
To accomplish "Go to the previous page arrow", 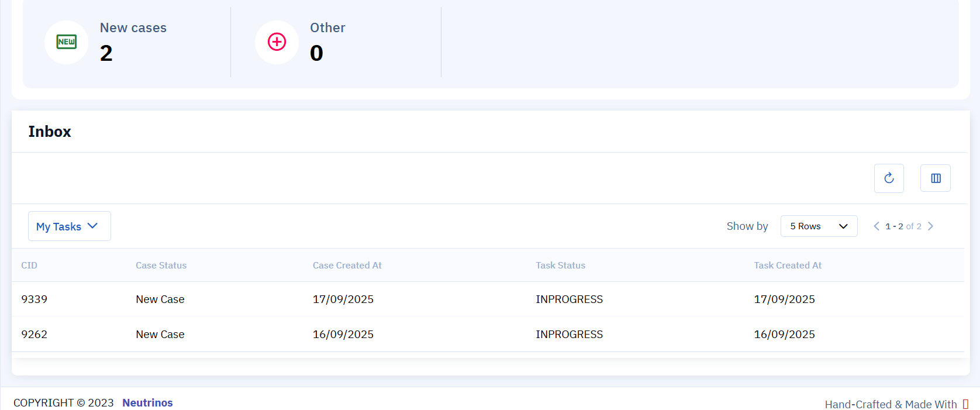I will [x=877, y=226].
